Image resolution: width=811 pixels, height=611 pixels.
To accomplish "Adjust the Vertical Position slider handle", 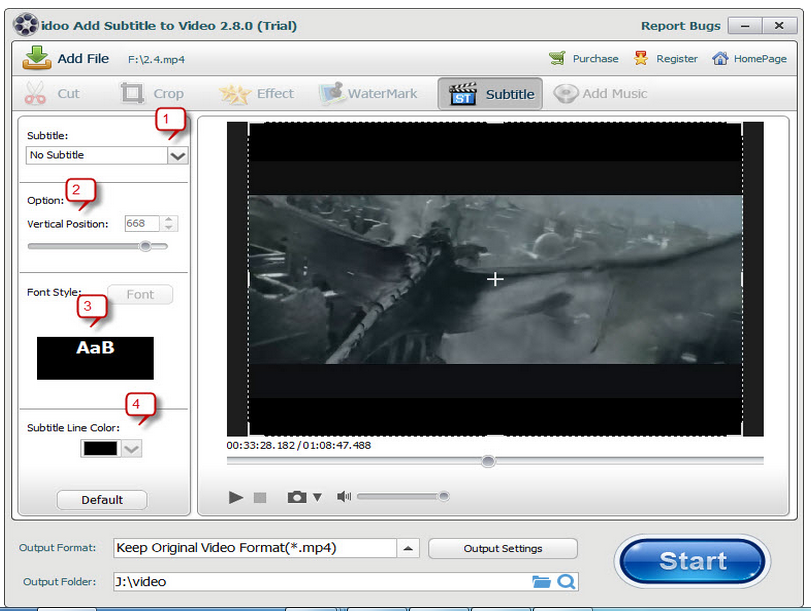I will (x=146, y=246).
